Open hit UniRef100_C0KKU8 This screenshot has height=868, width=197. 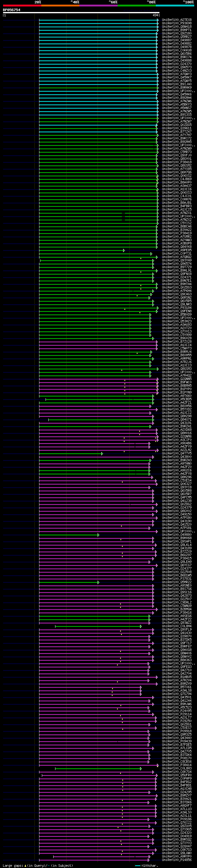pyautogui.click(x=176, y=50)
